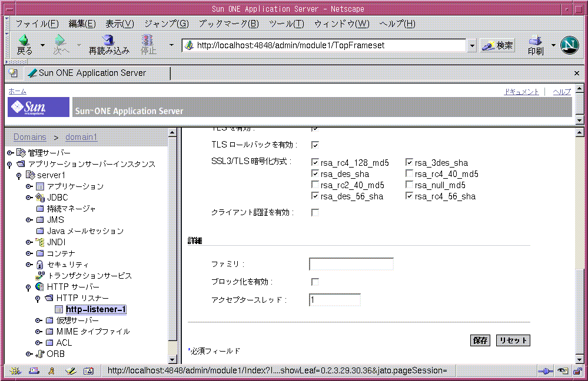Select the http-listener-1 page icon
This screenshot has height=381, width=588.
(59, 309)
